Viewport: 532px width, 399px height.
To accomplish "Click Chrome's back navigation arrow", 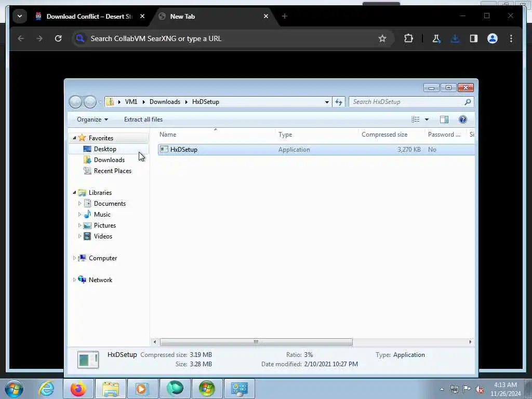I will point(21,38).
